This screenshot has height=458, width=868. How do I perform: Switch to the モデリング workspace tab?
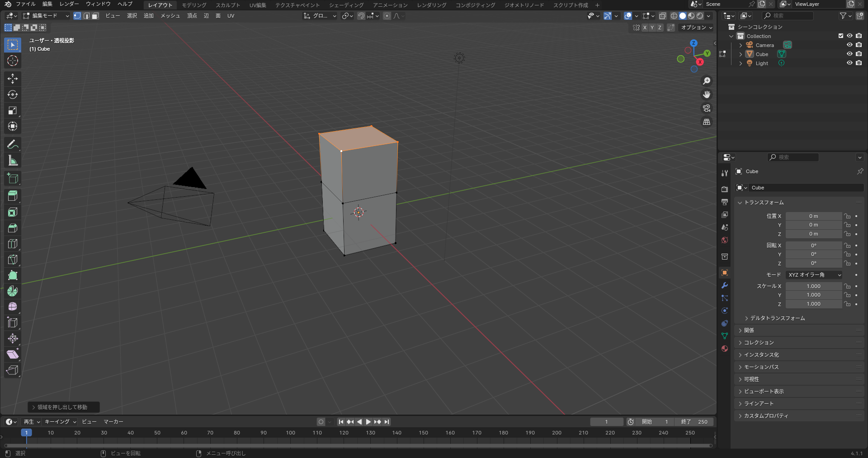[194, 5]
